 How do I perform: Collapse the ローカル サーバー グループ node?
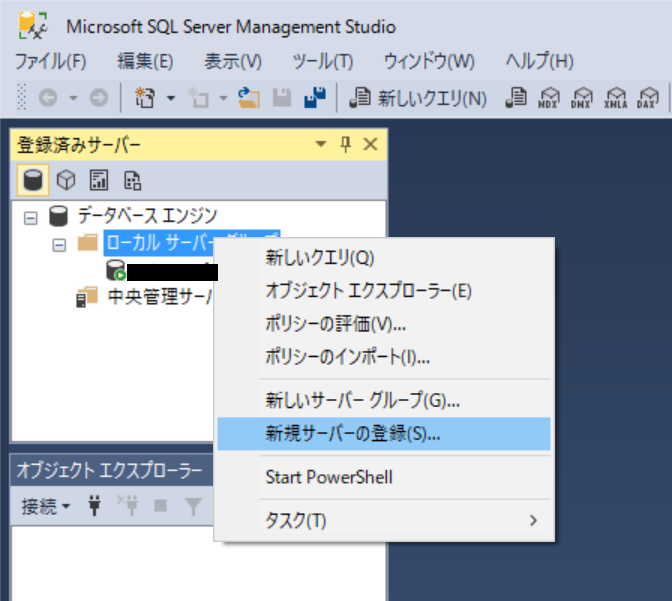pyautogui.click(x=59, y=246)
